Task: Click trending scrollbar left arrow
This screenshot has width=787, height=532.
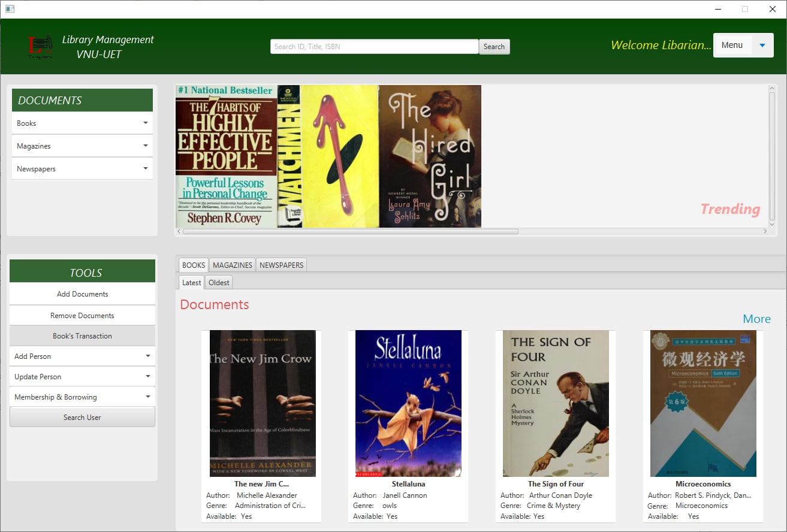Action: click(178, 231)
